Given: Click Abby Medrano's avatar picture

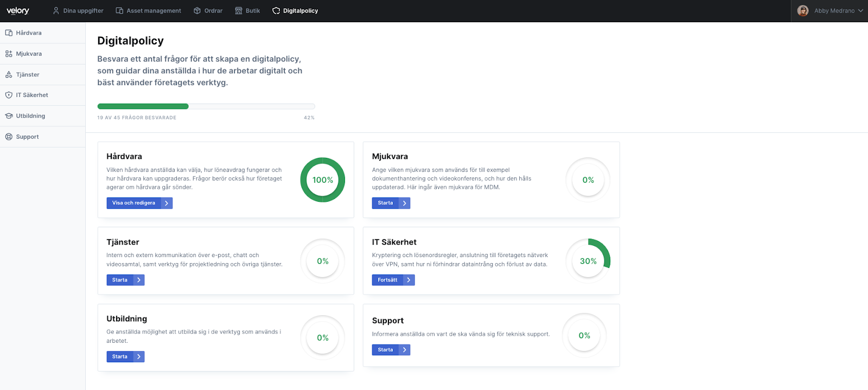Looking at the screenshot, I should point(803,11).
